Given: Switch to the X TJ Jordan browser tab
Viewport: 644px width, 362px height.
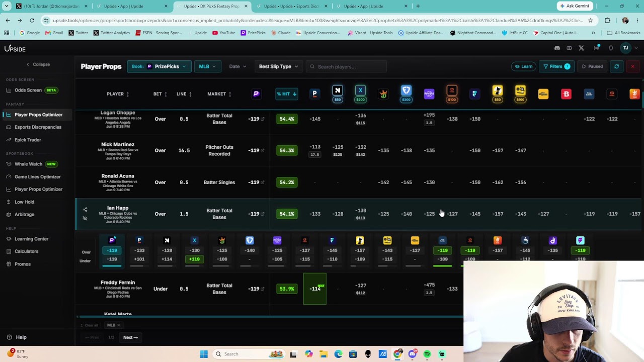Looking at the screenshot, I should click(x=50, y=6).
